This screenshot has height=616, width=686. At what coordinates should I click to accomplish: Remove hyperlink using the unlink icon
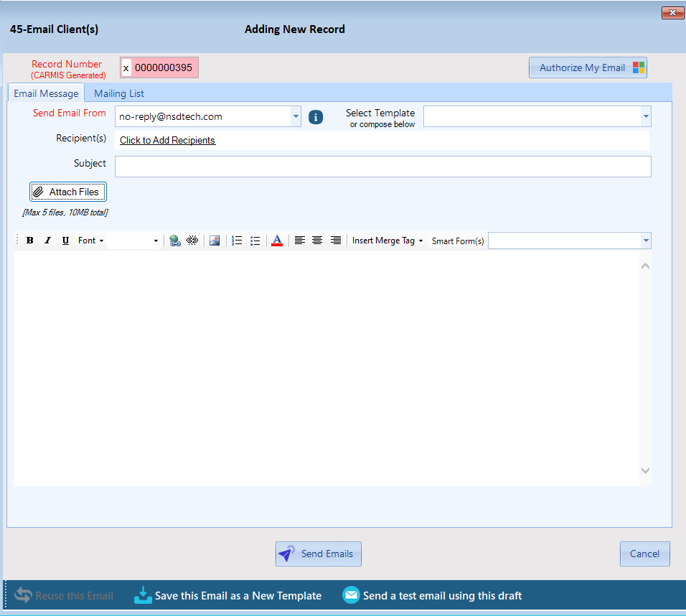(x=192, y=241)
